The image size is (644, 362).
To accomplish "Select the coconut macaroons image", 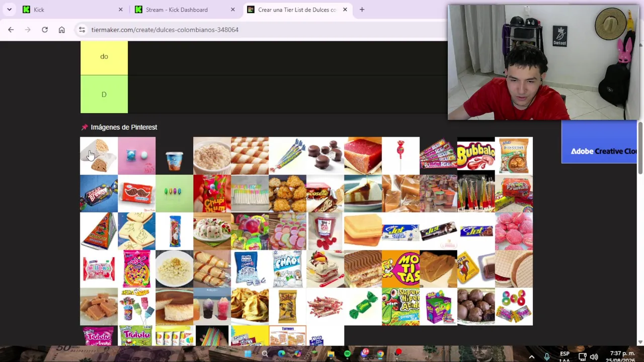I will 287,194.
